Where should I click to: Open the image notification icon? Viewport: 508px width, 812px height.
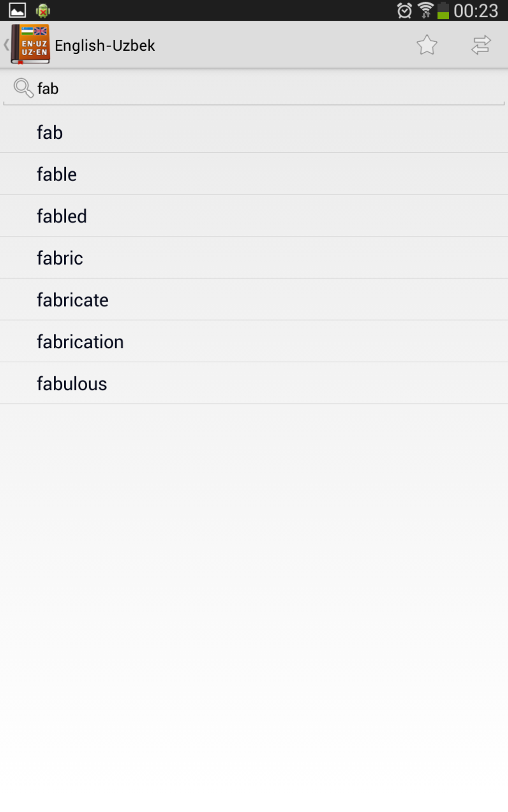[x=17, y=10]
